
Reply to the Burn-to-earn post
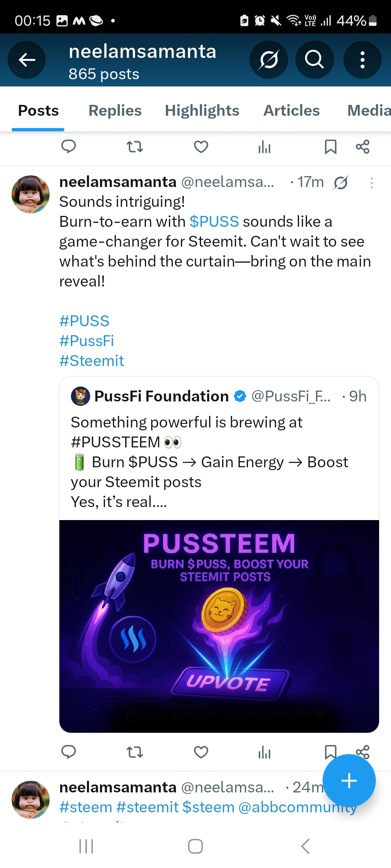[68, 752]
